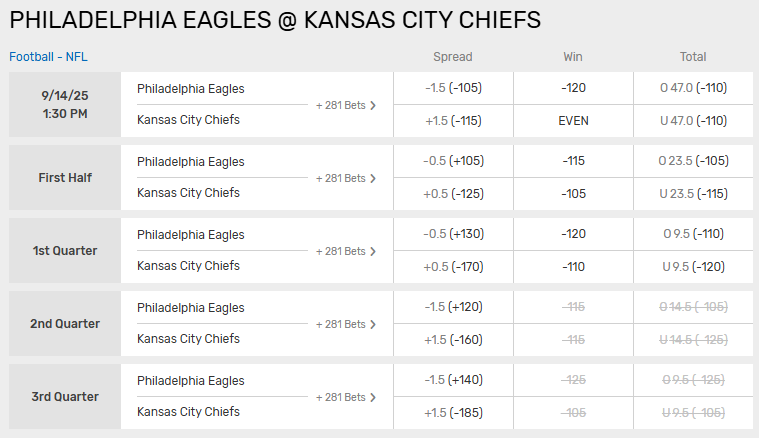Pick Chiefs moneyline EVEN
The height and width of the screenshot is (438, 759).
pyautogui.click(x=573, y=120)
